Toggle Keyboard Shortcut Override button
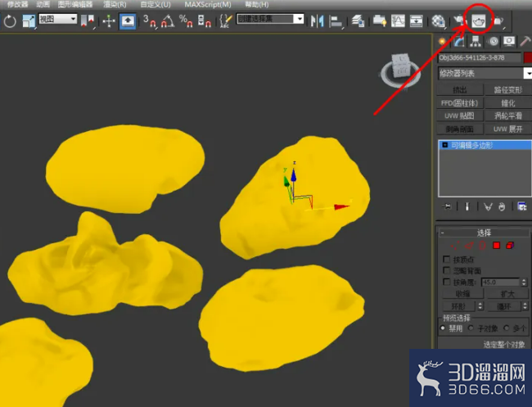Image resolution: width=532 pixels, height=407 pixels. click(x=128, y=21)
